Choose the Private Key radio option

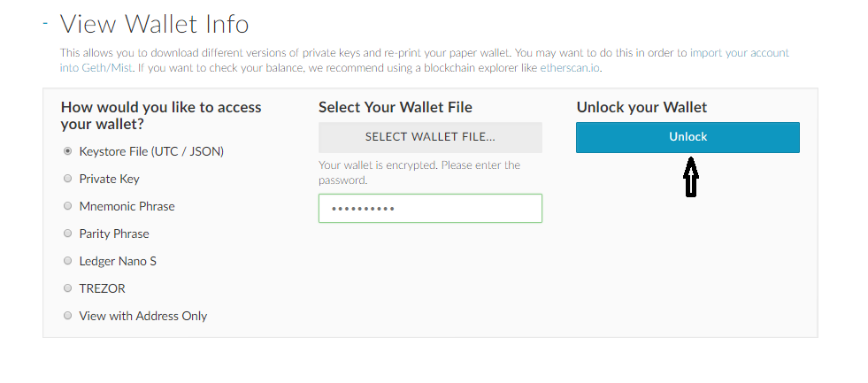click(x=68, y=179)
